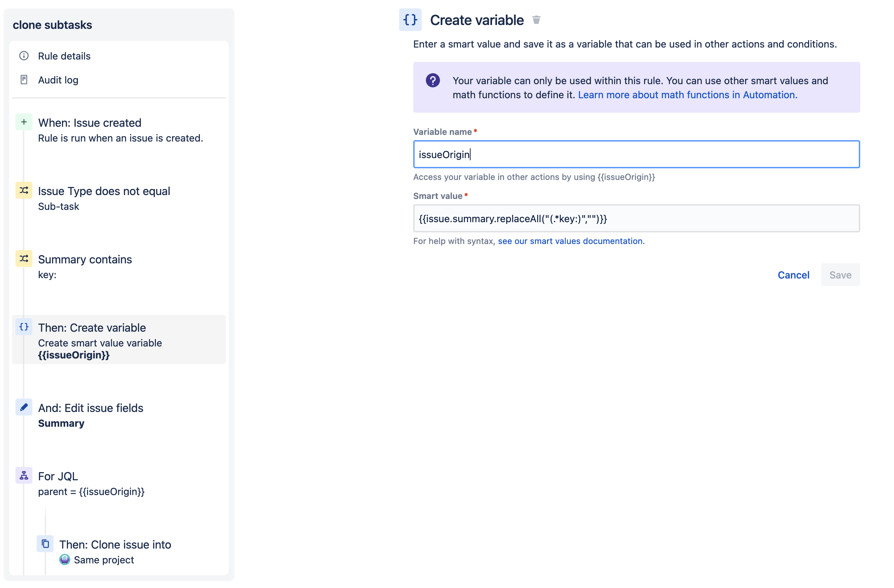Select the And: Edit issue fields step
Viewport: 894px width, 588px height.
coord(90,408)
